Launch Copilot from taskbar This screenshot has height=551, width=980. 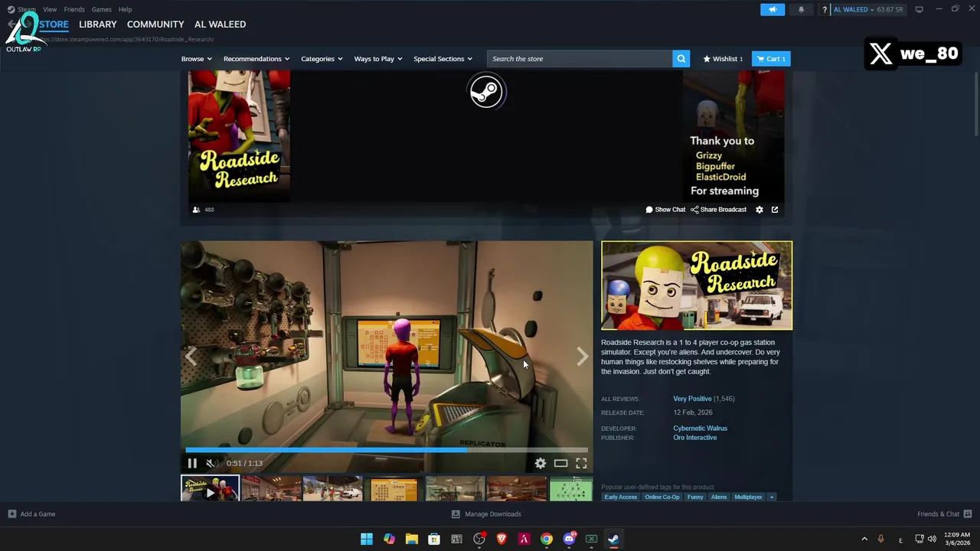pos(389,539)
